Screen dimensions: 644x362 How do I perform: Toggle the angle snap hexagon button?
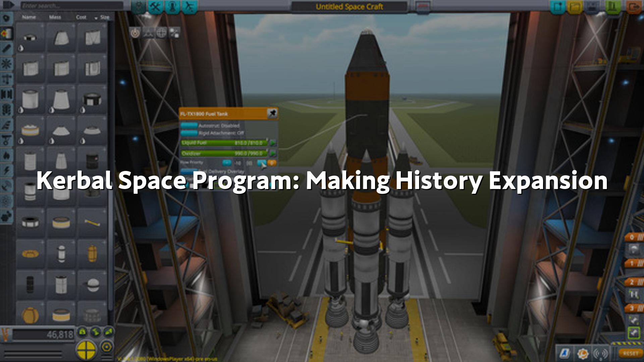point(107,347)
